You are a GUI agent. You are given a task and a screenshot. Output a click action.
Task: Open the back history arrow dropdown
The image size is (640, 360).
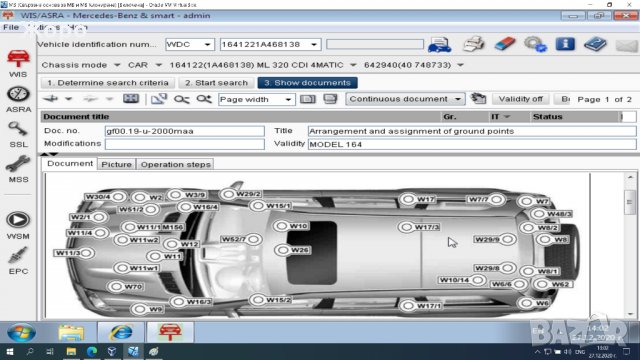(69, 99)
